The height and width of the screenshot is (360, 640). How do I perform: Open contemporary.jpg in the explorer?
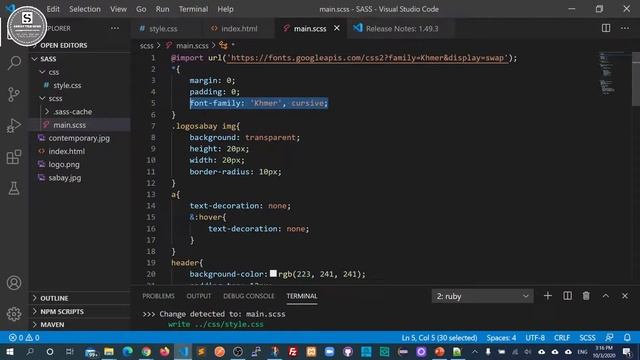79,138
